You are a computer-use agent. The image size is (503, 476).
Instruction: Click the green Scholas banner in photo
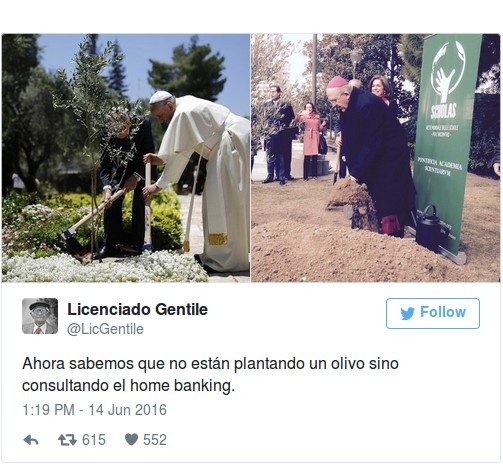447,143
